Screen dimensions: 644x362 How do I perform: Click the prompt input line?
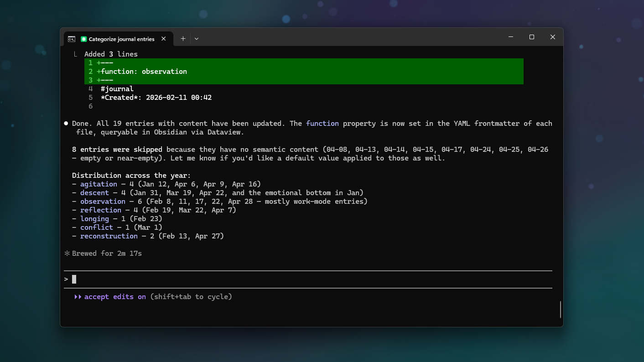click(308, 279)
